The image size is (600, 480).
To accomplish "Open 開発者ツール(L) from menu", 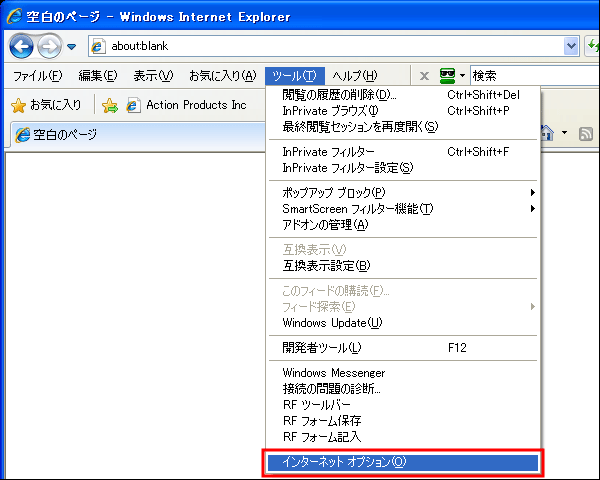I will coord(403,348).
